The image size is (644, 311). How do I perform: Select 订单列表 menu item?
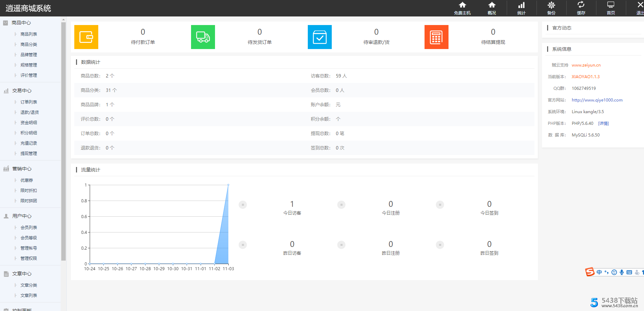29,102
